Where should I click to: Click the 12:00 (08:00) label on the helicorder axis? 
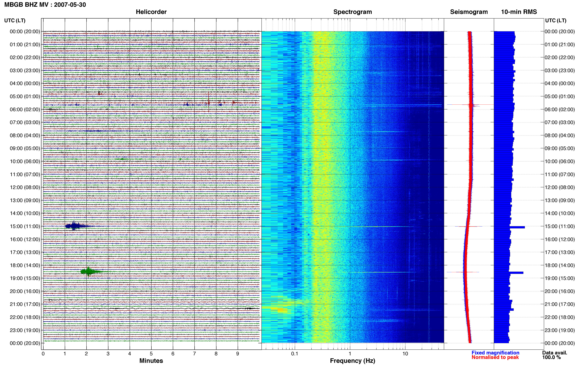25,187
